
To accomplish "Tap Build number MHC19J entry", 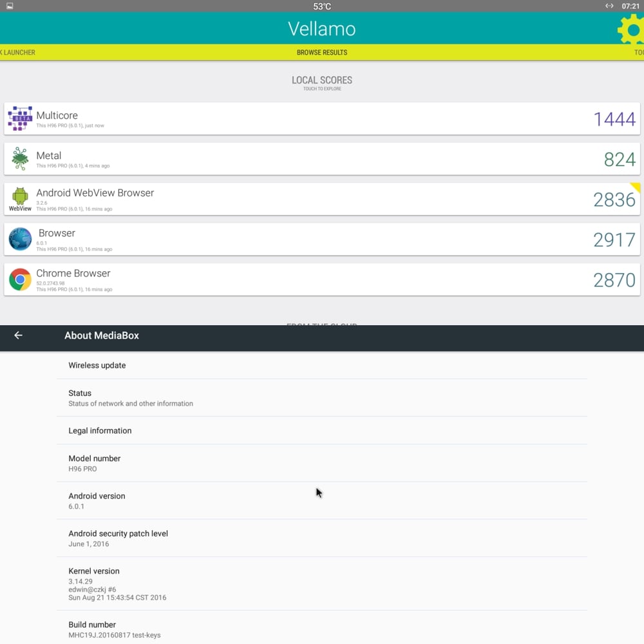I will tap(322, 627).
